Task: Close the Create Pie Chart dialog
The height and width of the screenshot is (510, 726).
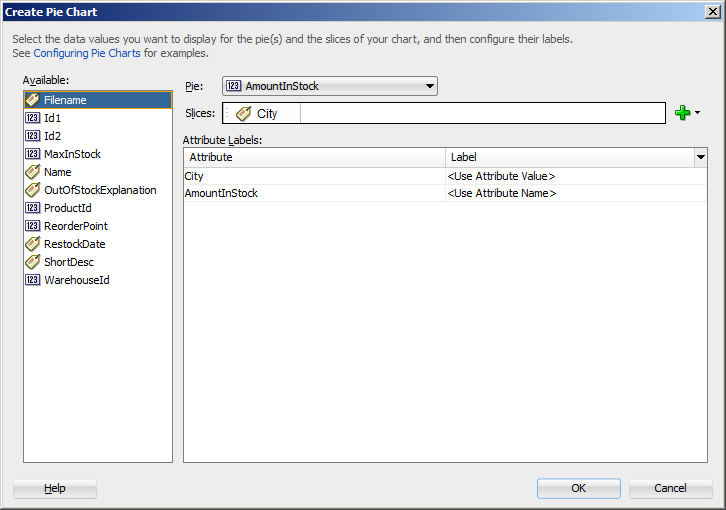Action: 712,12
